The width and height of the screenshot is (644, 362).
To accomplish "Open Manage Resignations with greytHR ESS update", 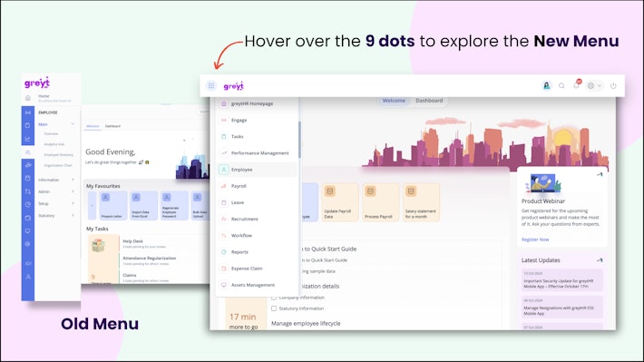I will [562, 307].
